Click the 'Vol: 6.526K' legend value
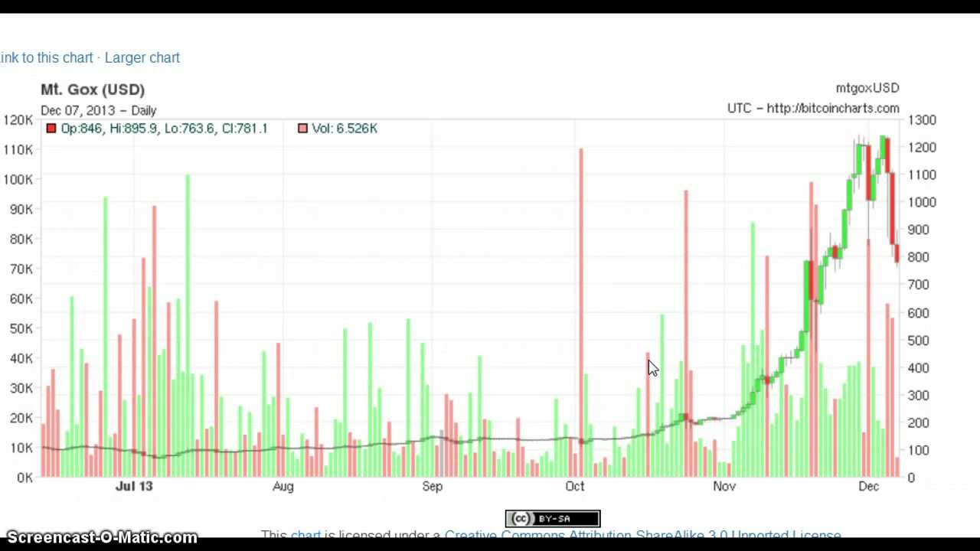The height and width of the screenshot is (551, 980). click(x=345, y=129)
